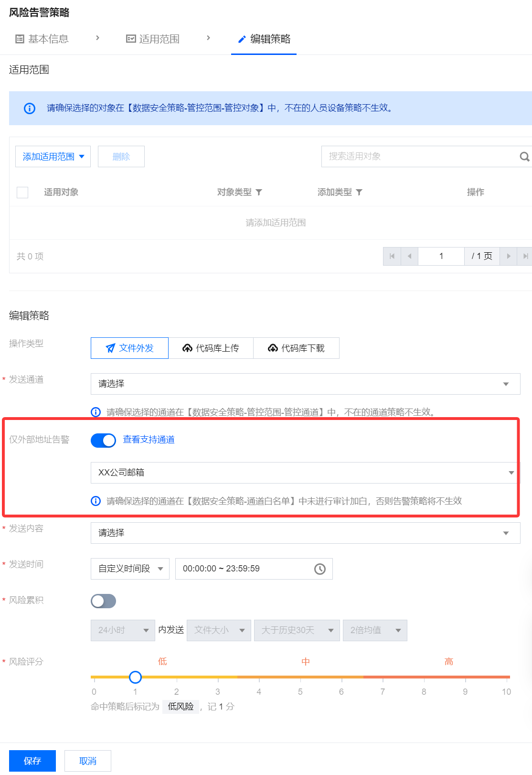This screenshot has width=532, height=775.
Task: Expand the XX公司邮箱 dropdown
Action: 304,473
